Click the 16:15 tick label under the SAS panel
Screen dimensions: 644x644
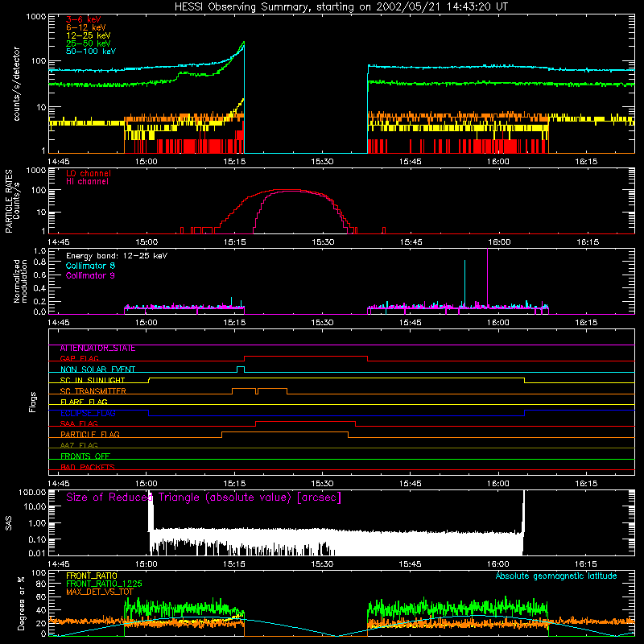586,564
